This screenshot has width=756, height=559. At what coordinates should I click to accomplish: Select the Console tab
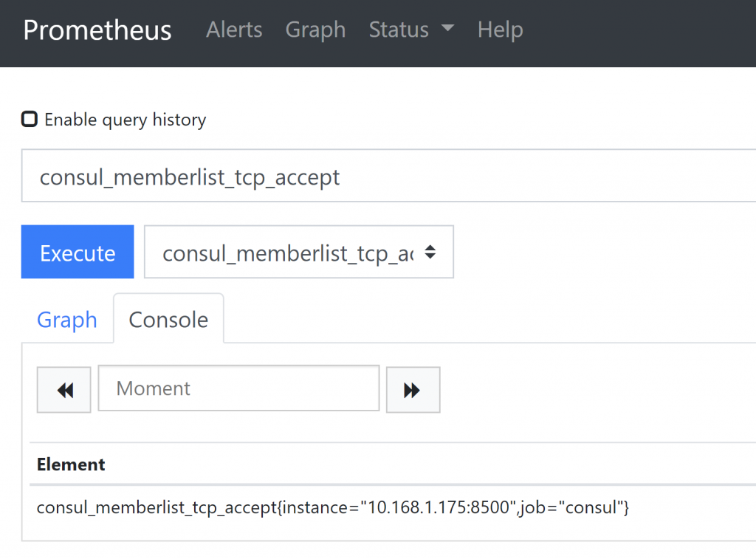coord(168,320)
